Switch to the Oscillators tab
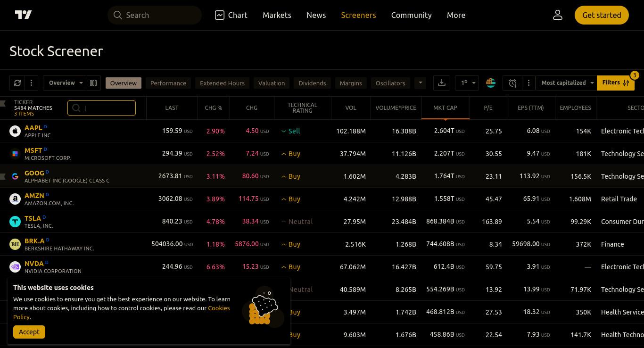The width and height of the screenshot is (644, 348). pyautogui.click(x=390, y=83)
